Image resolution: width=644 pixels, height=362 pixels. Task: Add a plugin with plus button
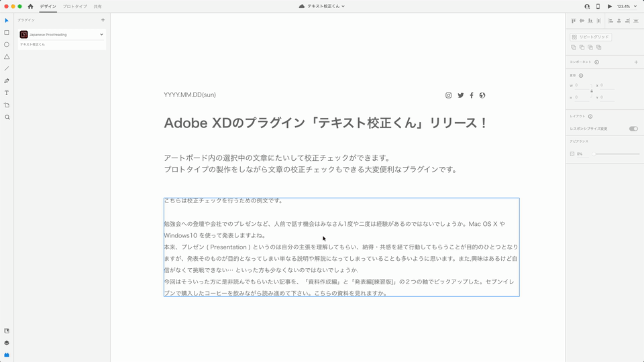coord(103,19)
